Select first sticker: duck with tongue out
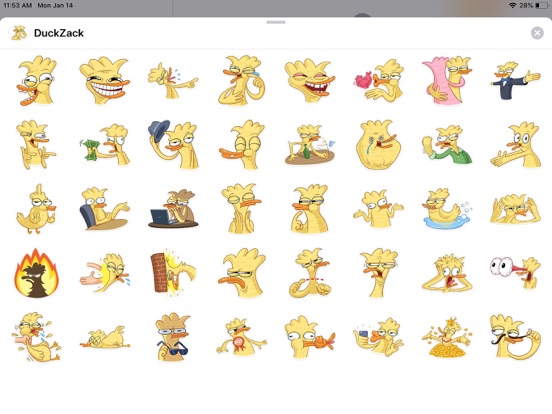552x414 pixels. (x=36, y=81)
